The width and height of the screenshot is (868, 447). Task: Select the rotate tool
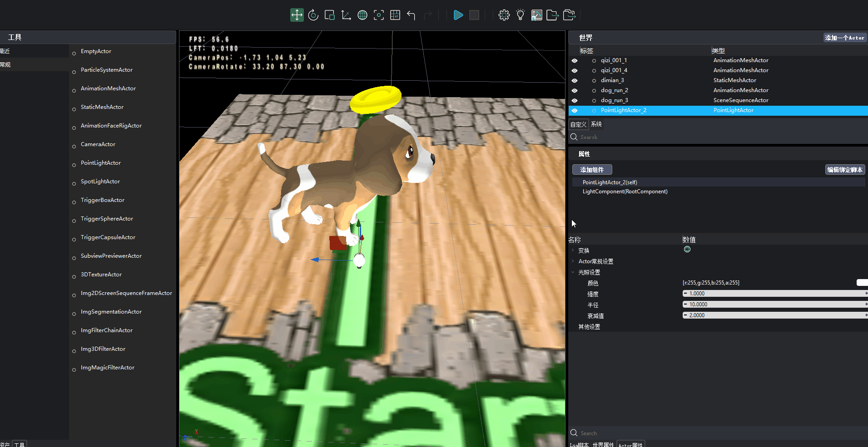coord(313,15)
